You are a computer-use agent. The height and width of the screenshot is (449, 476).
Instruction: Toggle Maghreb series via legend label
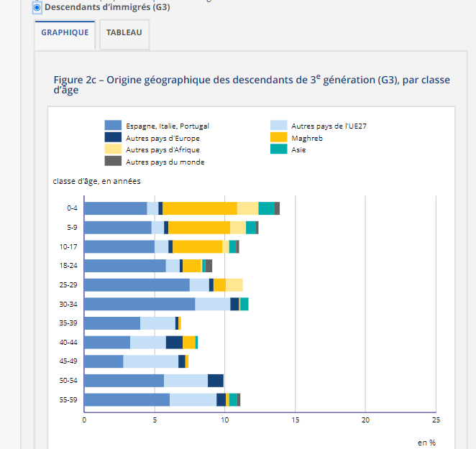pyautogui.click(x=302, y=138)
